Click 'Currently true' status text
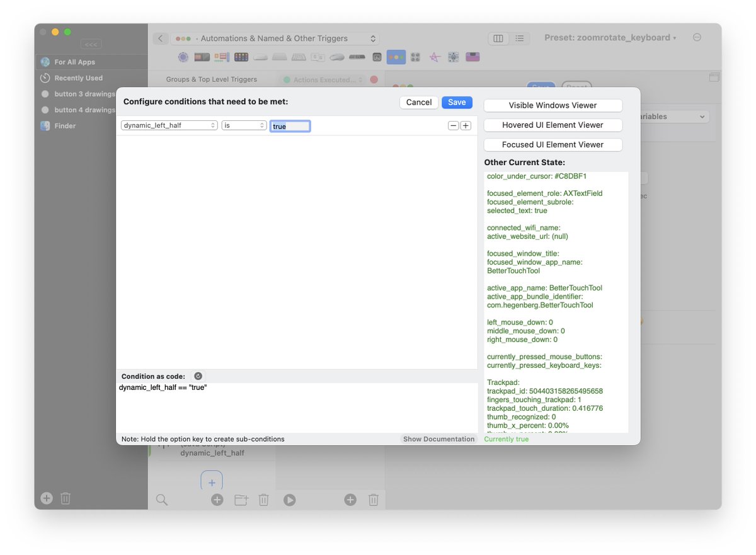Viewport: 756px width, 555px height. pyautogui.click(x=507, y=439)
